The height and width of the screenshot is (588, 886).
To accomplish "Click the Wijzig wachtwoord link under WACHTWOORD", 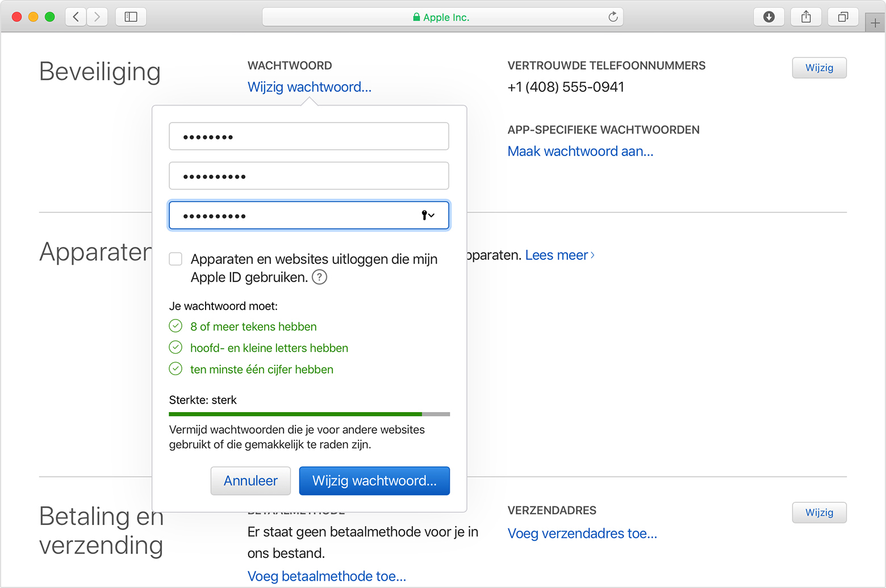I will [310, 87].
